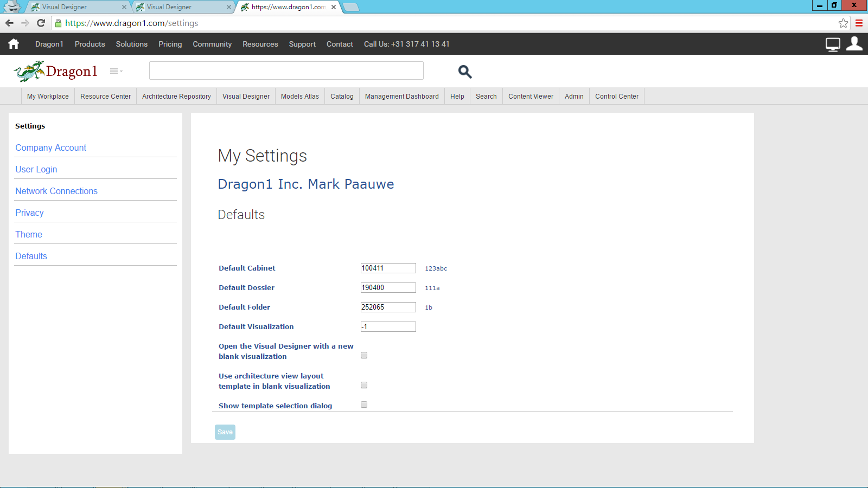The width and height of the screenshot is (868, 488).
Task: Open Management Dashboard tab
Action: (x=402, y=96)
